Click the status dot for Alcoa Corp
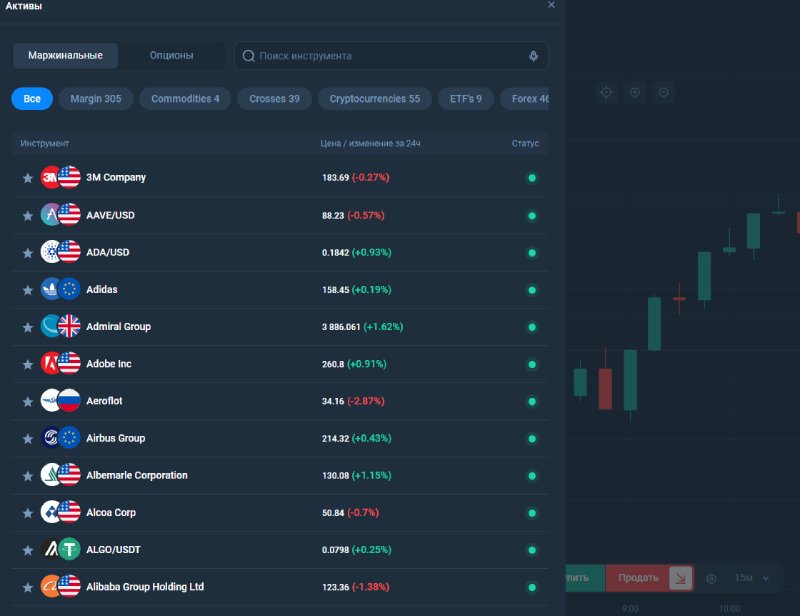Viewport: 800px width, 616px height. [x=532, y=513]
